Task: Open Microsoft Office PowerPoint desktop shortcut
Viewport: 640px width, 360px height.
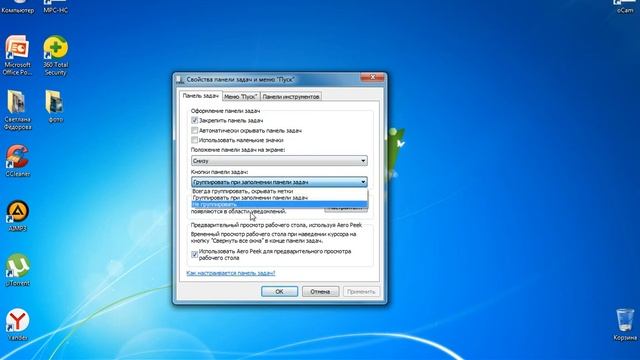Action: coord(17,55)
